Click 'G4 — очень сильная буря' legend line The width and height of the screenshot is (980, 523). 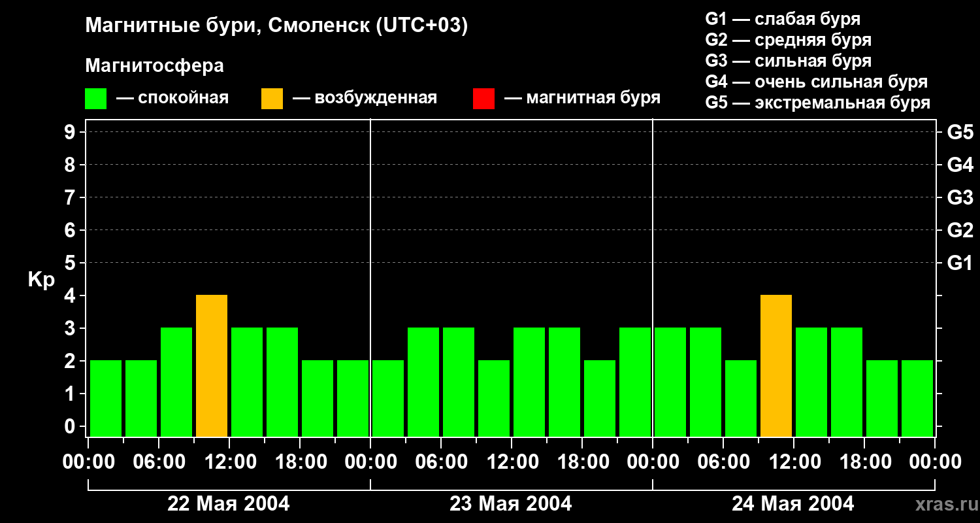point(817,82)
